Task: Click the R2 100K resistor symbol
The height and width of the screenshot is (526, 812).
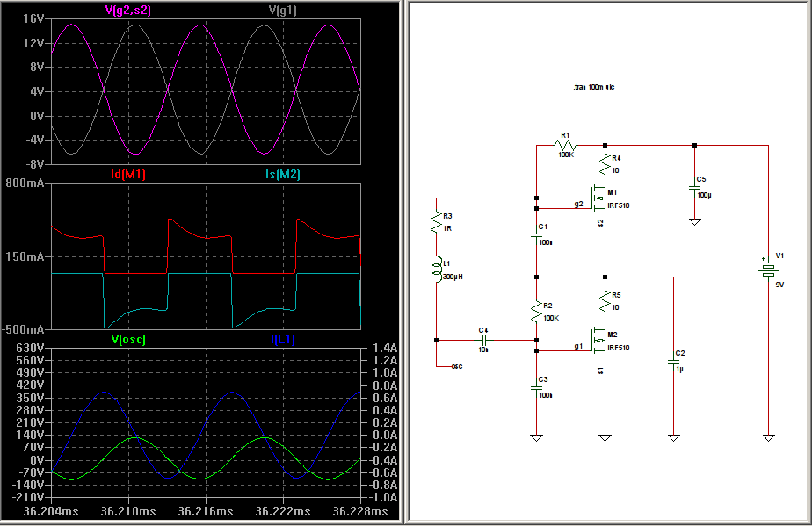Action: (536, 311)
